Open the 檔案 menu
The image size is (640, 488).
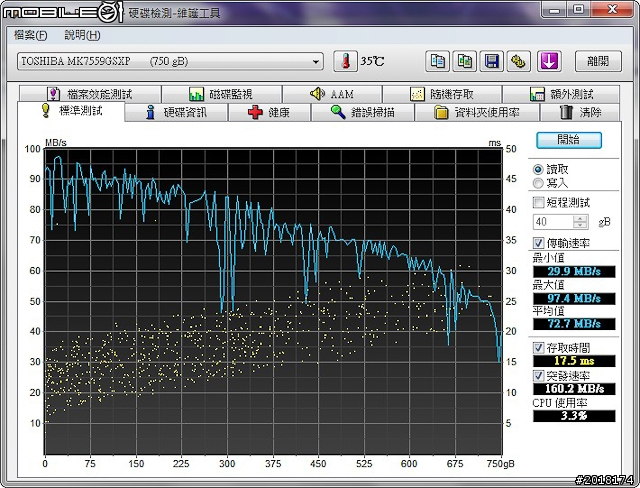(x=30, y=35)
